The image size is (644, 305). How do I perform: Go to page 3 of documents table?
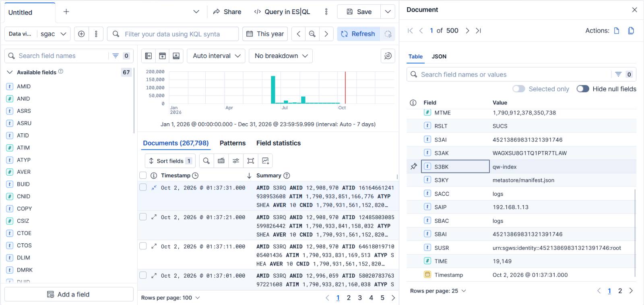pyautogui.click(x=360, y=298)
